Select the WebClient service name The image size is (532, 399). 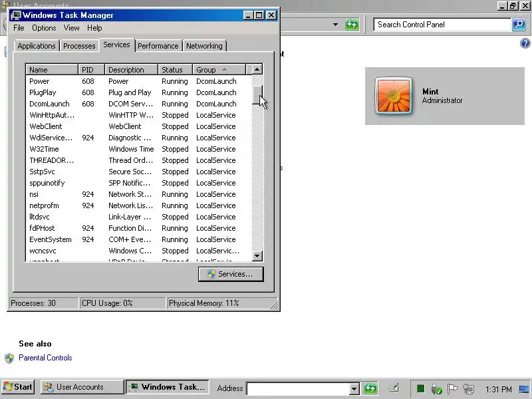point(45,126)
